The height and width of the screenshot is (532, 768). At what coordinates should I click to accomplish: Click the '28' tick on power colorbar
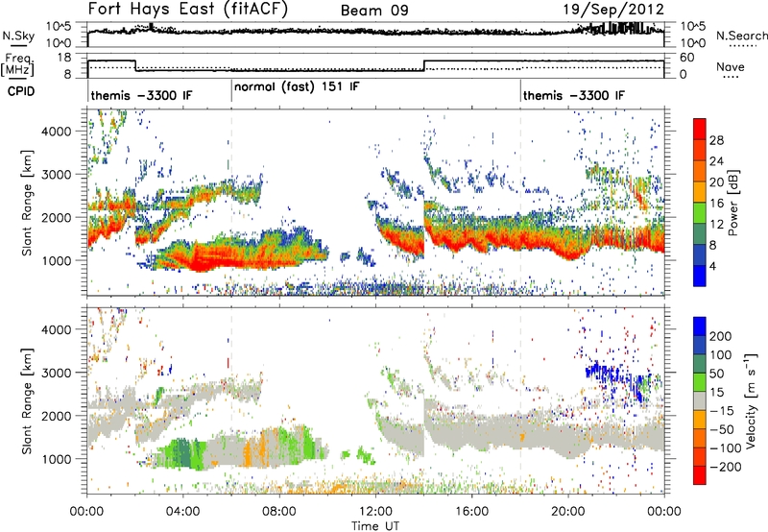click(716, 140)
